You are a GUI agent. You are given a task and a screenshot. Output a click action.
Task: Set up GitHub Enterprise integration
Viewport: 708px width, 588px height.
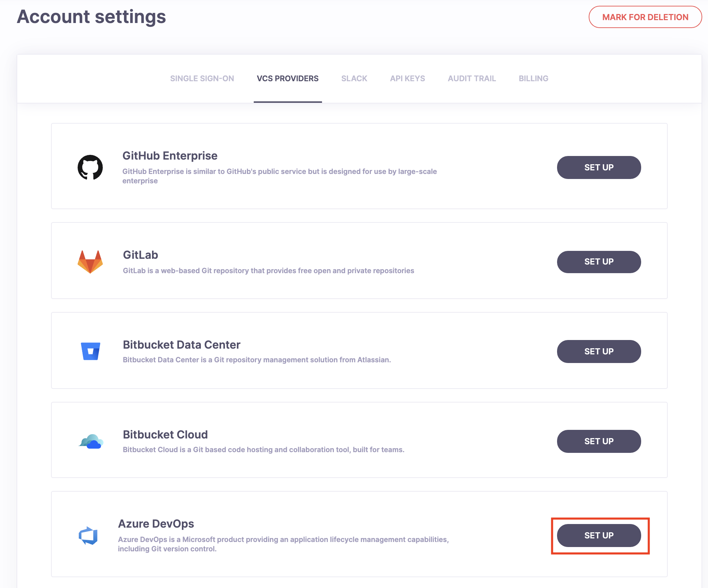click(x=598, y=167)
